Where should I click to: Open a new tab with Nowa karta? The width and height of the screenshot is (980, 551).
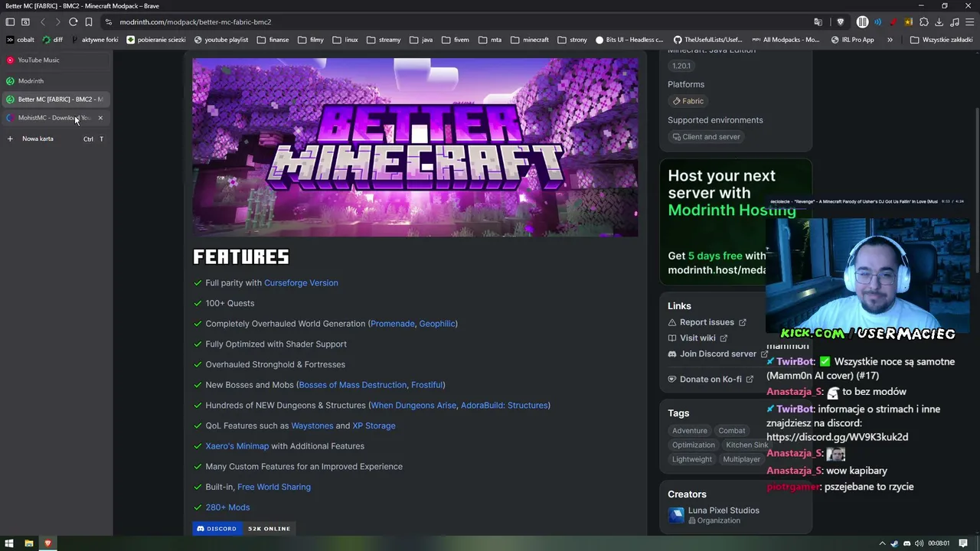click(x=55, y=139)
